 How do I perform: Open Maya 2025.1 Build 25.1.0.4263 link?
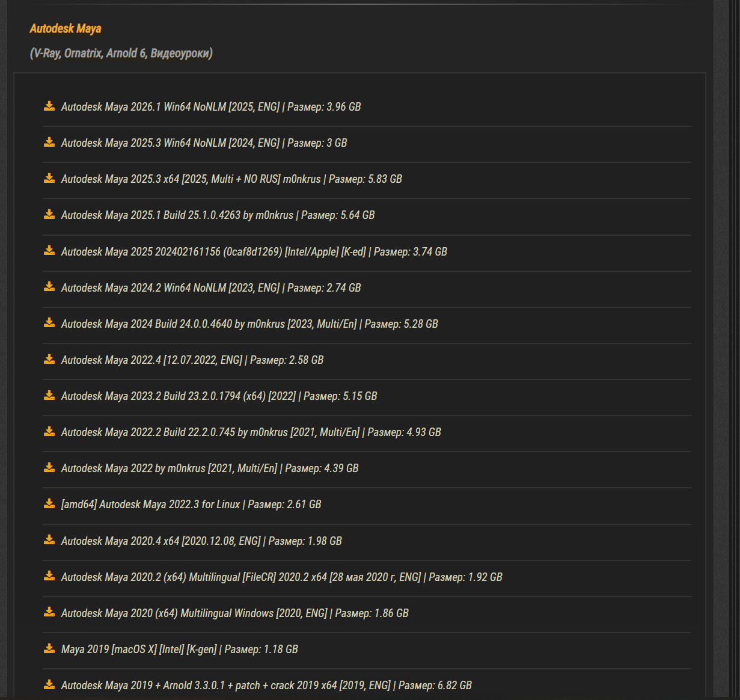click(x=218, y=215)
